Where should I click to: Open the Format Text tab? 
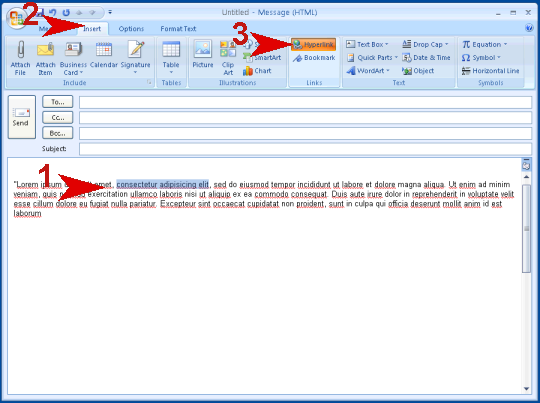[178, 29]
